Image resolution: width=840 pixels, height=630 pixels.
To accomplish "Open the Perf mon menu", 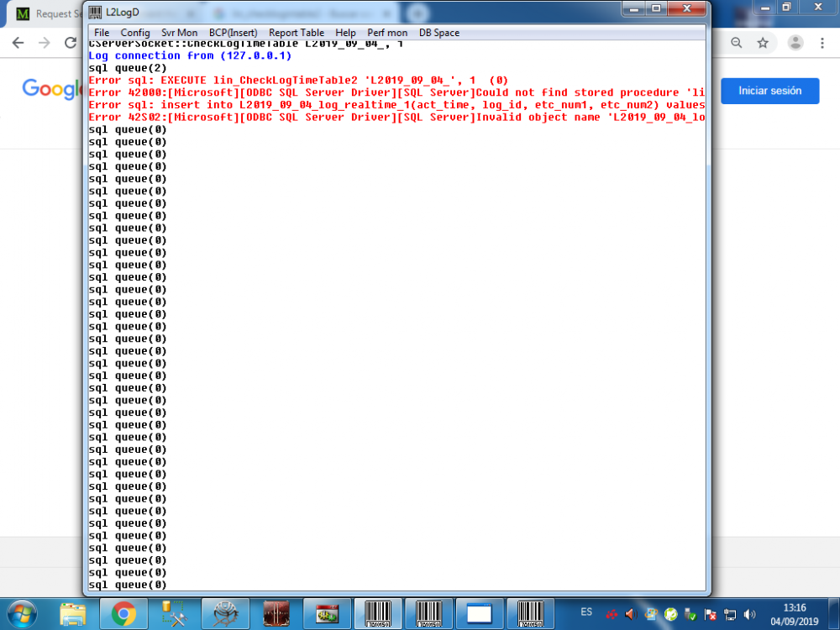I will 387,33.
